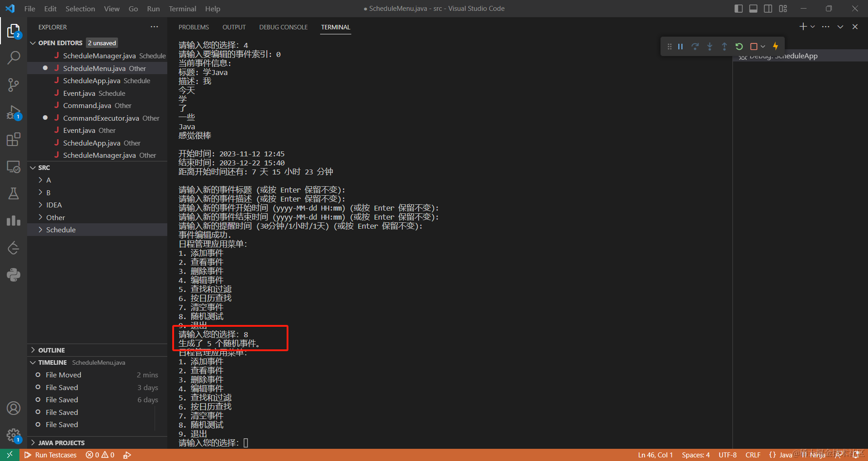Image resolution: width=868 pixels, height=461 pixels.
Task: Select File Moved timeline entry
Action: 97,375
